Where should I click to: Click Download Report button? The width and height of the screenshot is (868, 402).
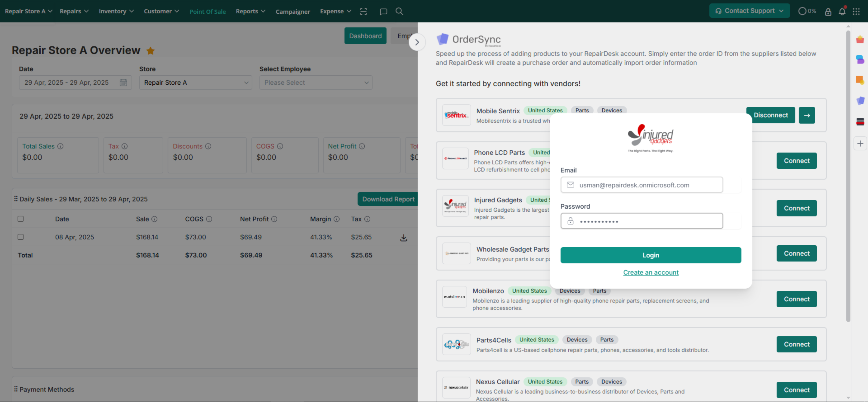coord(388,199)
